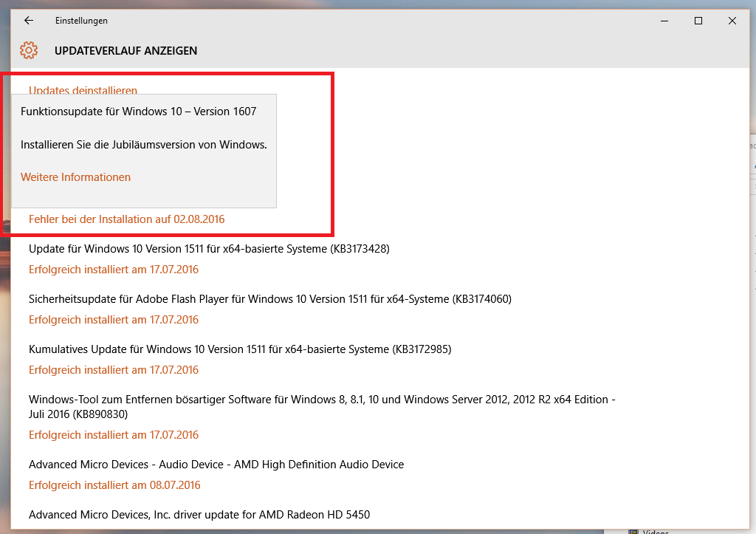Open the Updates deinstallieren link
Viewport: 756px width, 534px height.
pos(83,90)
